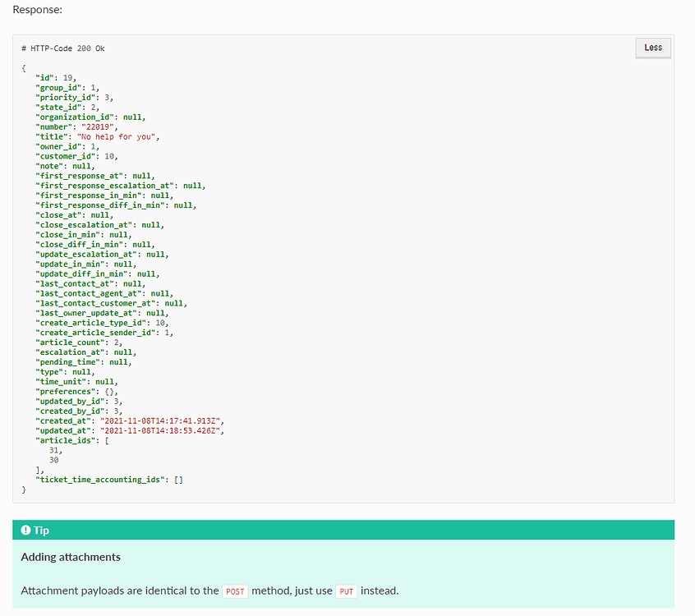The width and height of the screenshot is (695, 616).
Task: Click the "close_at": null line
Action: [x=75, y=215]
